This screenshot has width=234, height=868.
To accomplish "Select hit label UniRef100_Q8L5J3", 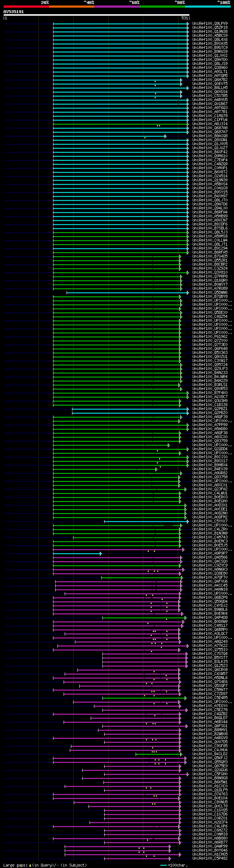I will pyautogui.click(x=210, y=232).
